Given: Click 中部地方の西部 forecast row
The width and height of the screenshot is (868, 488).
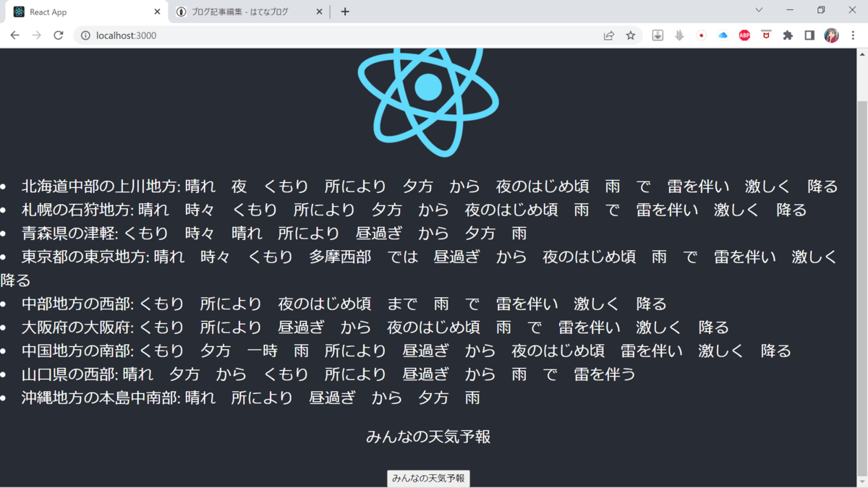Looking at the screenshot, I should [x=430, y=304].
